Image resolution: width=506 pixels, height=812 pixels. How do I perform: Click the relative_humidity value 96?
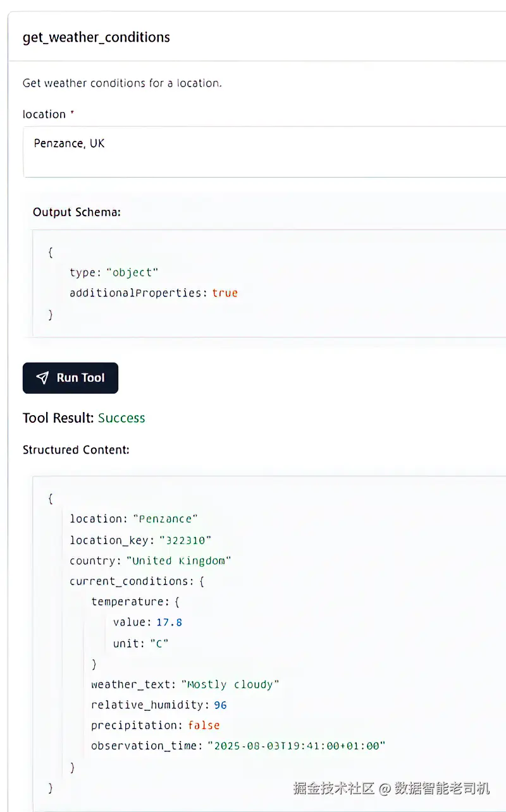pos(220,705)
